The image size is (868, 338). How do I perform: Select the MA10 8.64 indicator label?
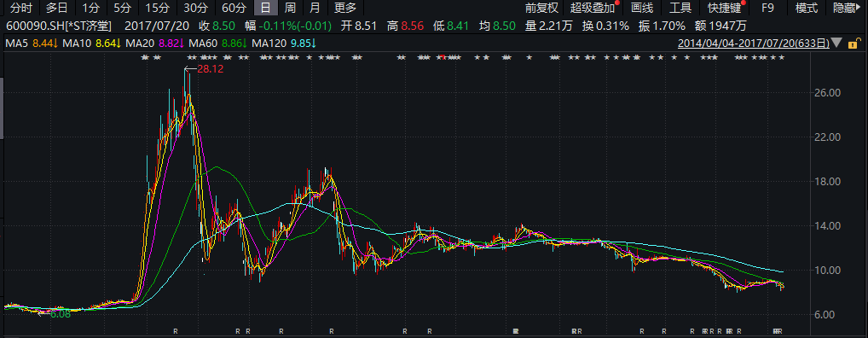click(92, 43)
